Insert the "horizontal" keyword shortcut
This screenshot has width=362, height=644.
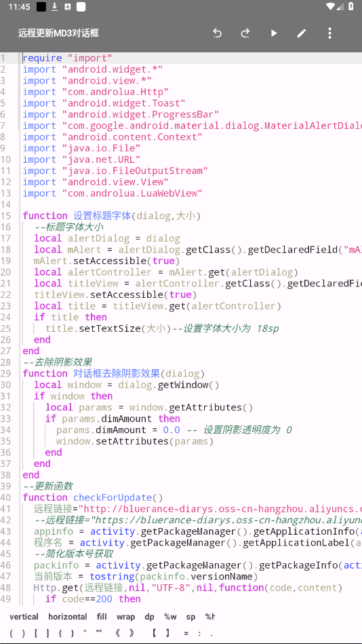pos(68,616)
